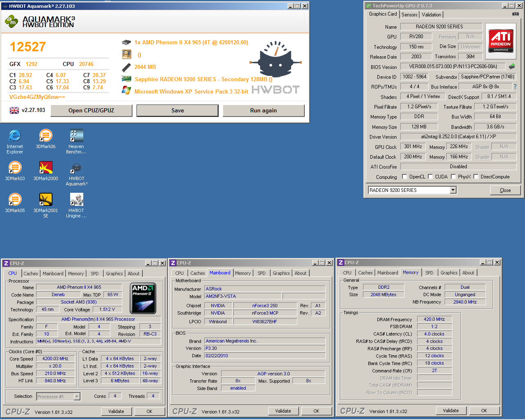
Task: Select the Graphics Card tab in GPU-Z
Action: [x=383, y=14]
